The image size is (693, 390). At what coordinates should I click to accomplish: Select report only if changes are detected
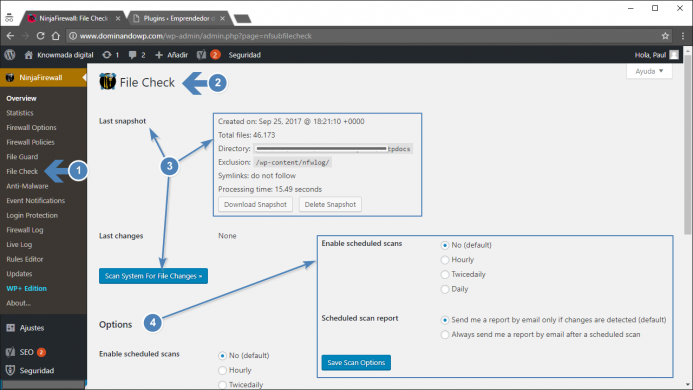(x=445, y=320)
